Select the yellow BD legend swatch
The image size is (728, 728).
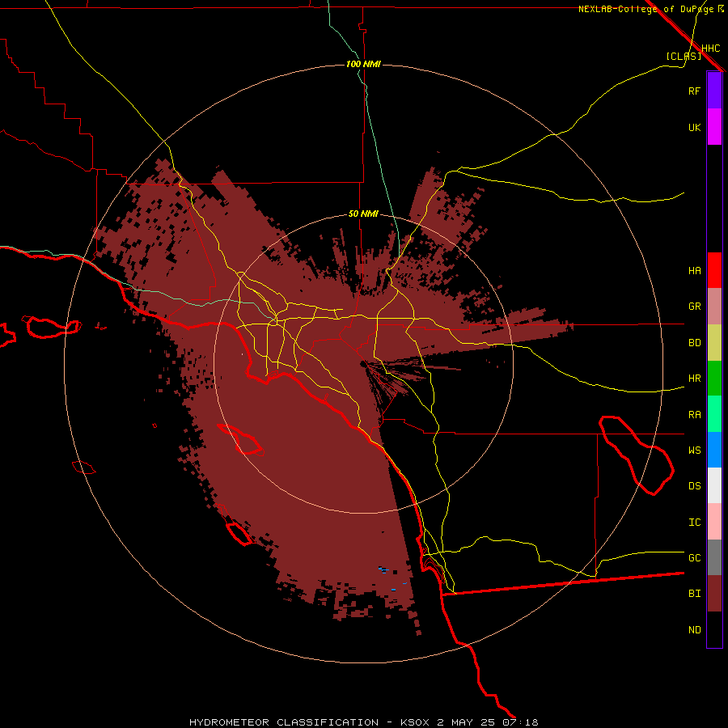click(x=714, y=343)
